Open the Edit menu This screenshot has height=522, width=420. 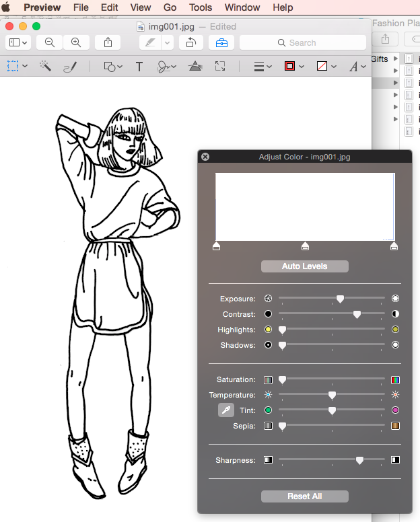pyautogui.click(x=109, y=7)
